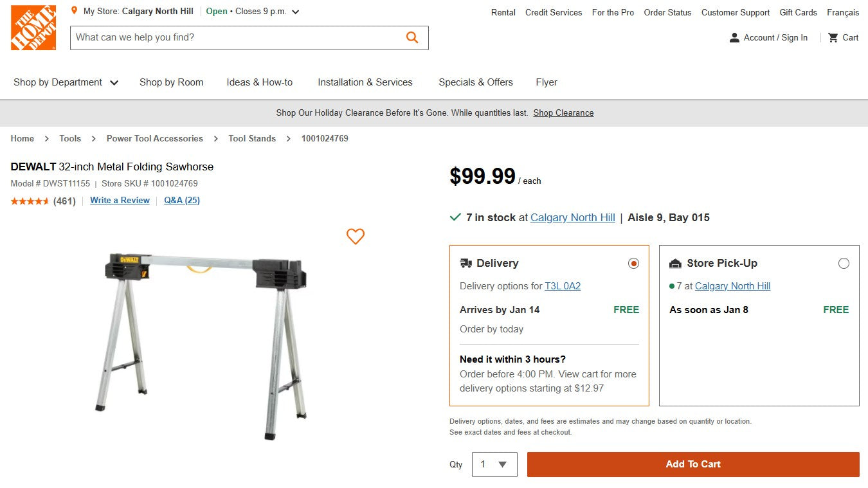Open the Ideas & How-to menu
This screenshot has height=488, width=868.
[x=260, y=82]
